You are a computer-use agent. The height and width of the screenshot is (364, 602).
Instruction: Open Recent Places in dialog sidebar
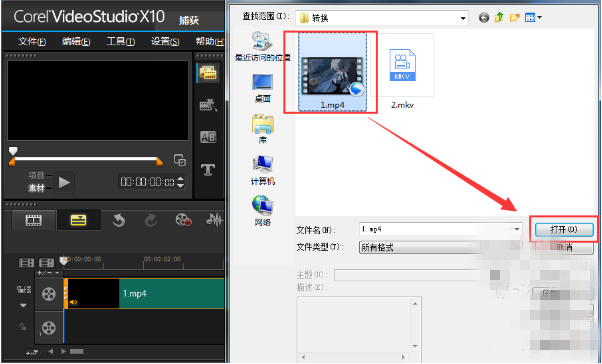[x=263, y=47]
